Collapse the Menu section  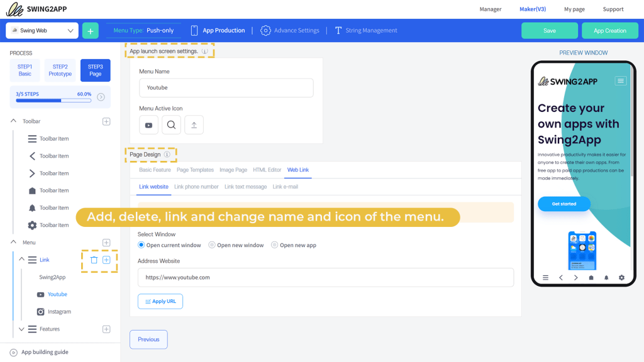click(x=14, y=242)
